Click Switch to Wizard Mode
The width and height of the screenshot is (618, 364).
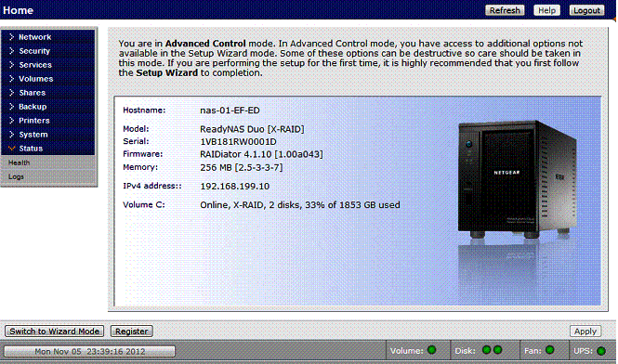coord(55,331)
